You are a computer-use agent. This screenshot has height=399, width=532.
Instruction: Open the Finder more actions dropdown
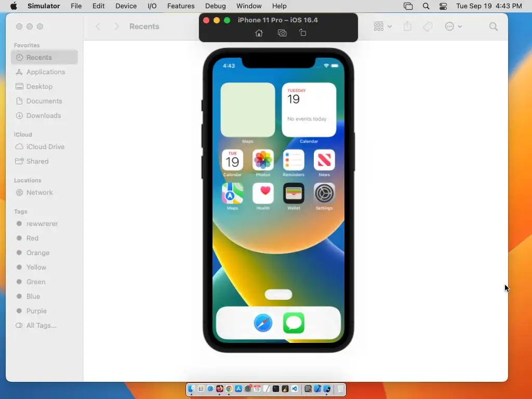click(x=453, y=26)
